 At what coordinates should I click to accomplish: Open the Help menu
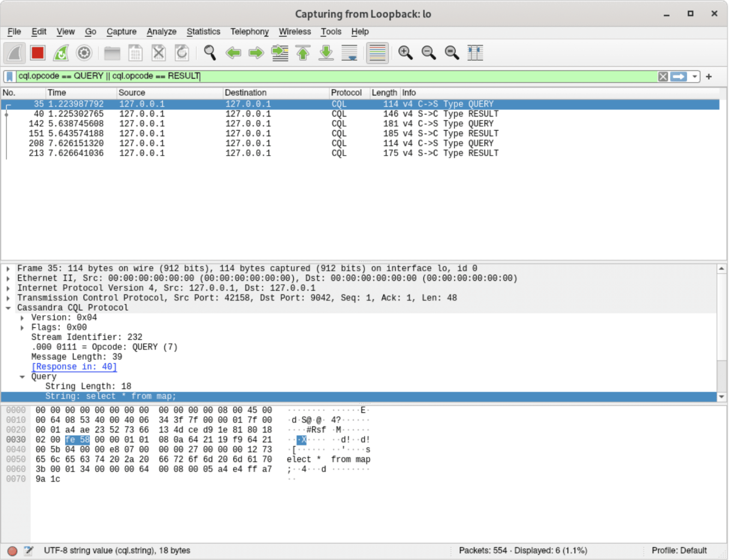click(x=360, y=32)
